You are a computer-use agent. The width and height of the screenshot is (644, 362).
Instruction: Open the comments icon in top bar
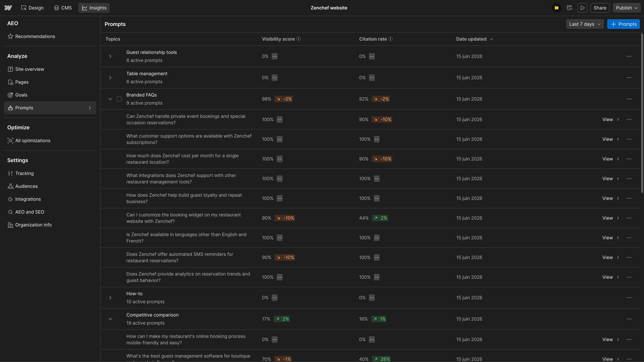coord(570,8)
